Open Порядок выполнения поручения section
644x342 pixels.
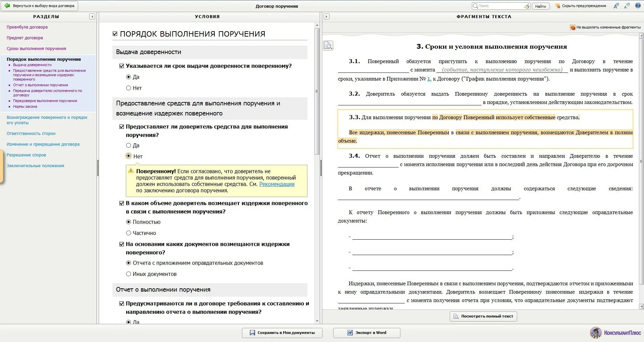click(44, 59)
